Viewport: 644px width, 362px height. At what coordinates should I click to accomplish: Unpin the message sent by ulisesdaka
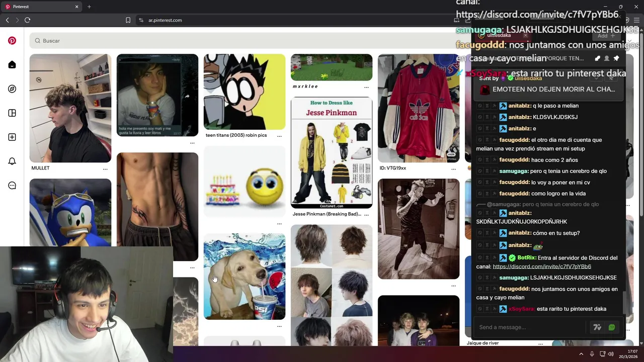612,78
